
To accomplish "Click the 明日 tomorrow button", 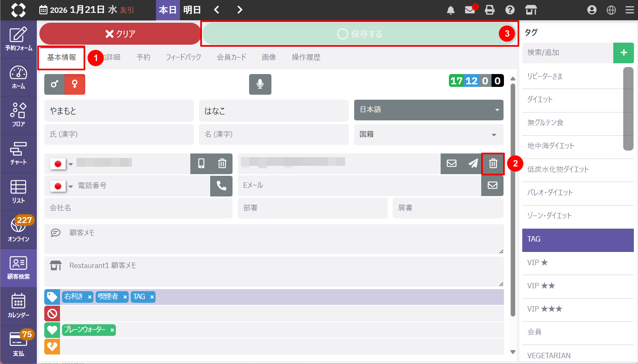I will pyautogui.click(x=192, y=10).
